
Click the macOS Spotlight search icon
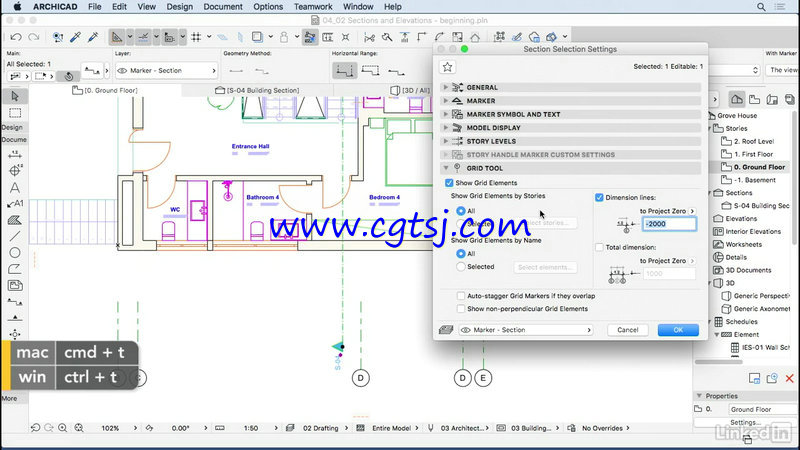tap(761, 7)
